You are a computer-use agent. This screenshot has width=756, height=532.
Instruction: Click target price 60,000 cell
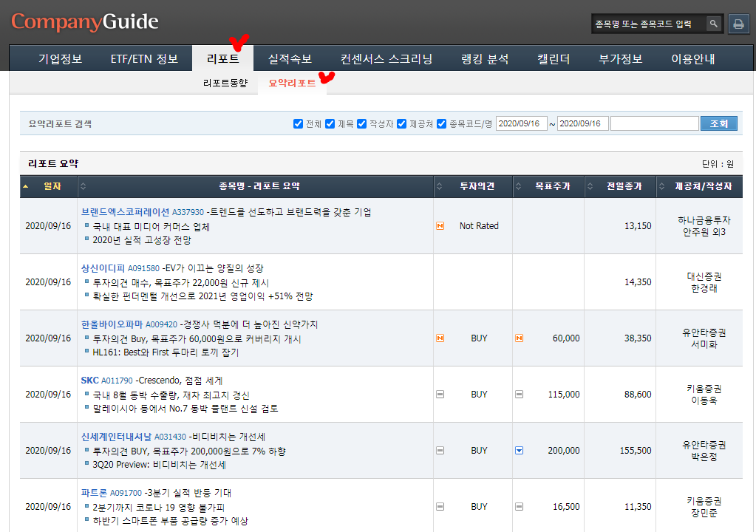566,338
